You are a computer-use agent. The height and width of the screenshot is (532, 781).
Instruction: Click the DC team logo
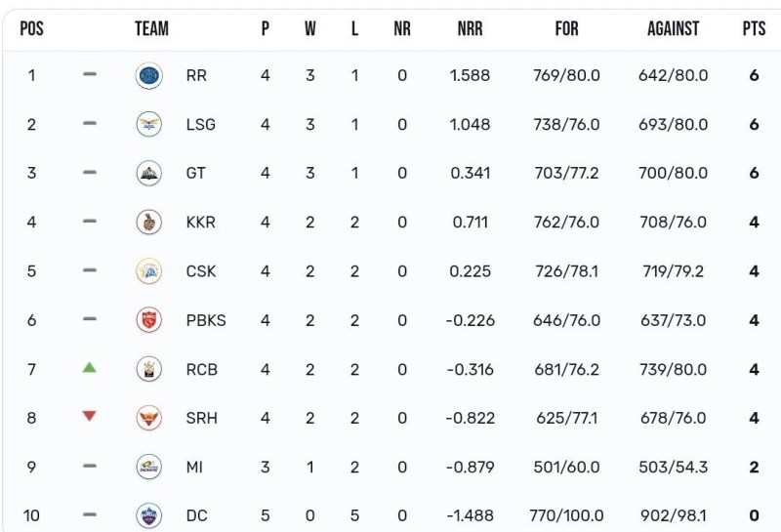click(x=148, y=514)
